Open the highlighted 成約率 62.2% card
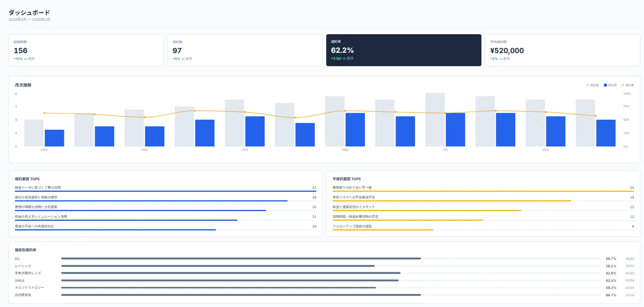 [404, 50]
